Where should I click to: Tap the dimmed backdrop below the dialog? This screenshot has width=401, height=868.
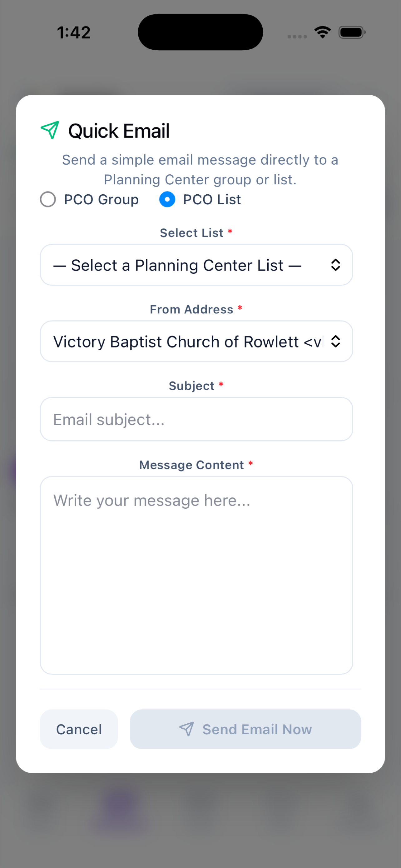(x=200, y=822)
